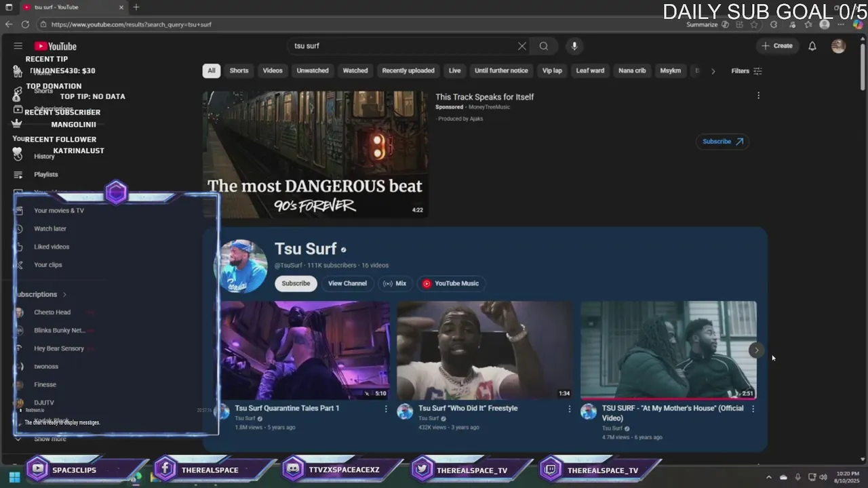Select the Unwatched filter chip
Viewport: 868px width, 488px height.
pyautogui.click(x=313, y=70)
